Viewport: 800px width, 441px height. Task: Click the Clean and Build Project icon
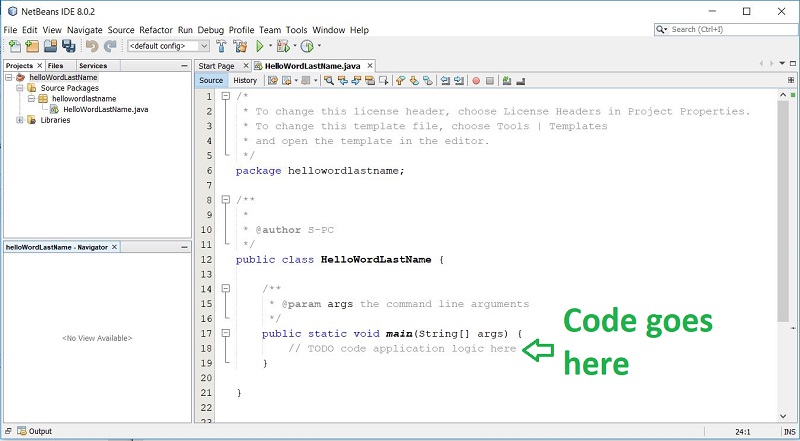tap(240, 46)
